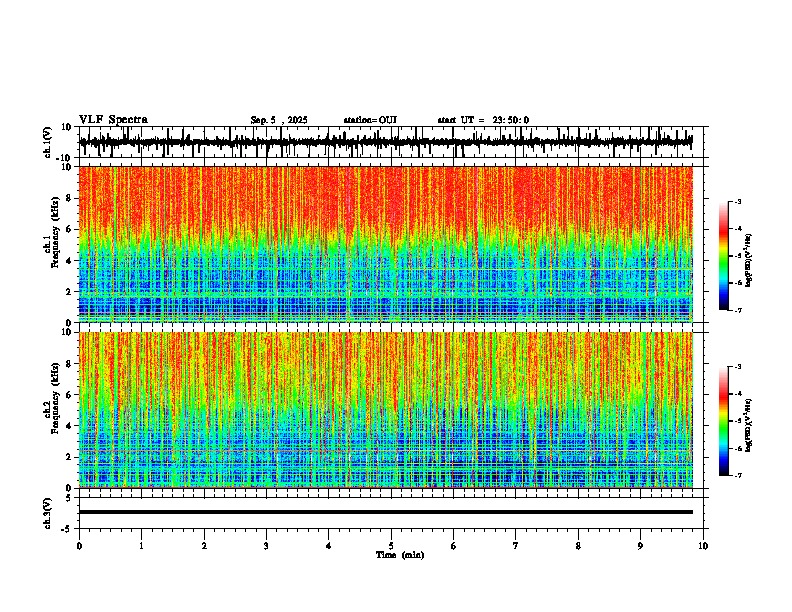Click the "station=OUI" header label
Image resolution: width=792 pixels, height=612 pixels.
(x=370, y=120)
